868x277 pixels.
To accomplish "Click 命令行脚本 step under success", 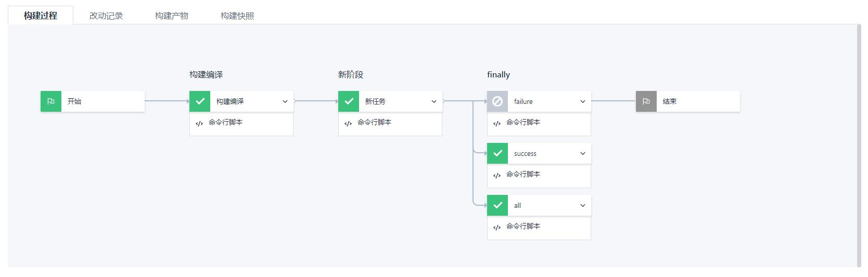I will [x=539, y=176].
